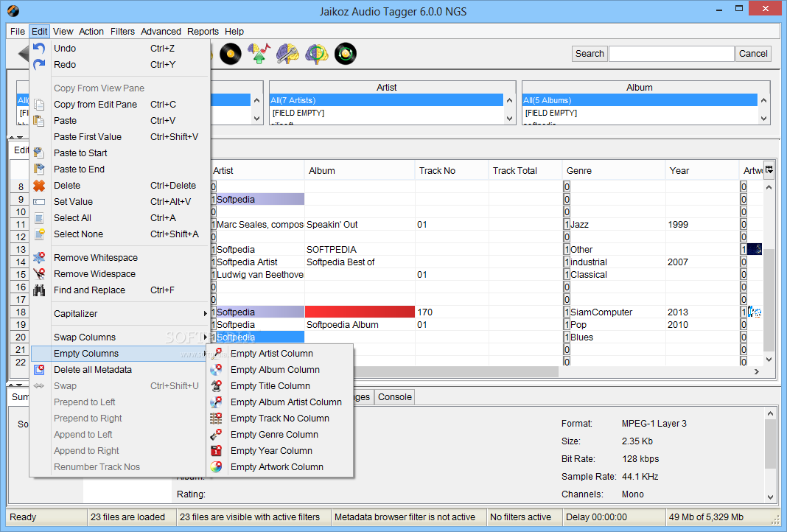Click the Empty Title Column icon
787x532 pixels.
(217, 386)
